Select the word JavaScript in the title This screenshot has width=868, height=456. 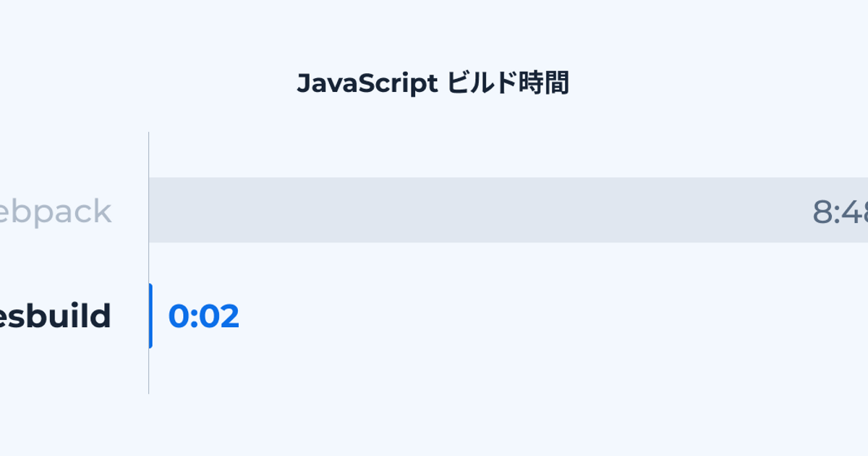[x=367, y=84]
